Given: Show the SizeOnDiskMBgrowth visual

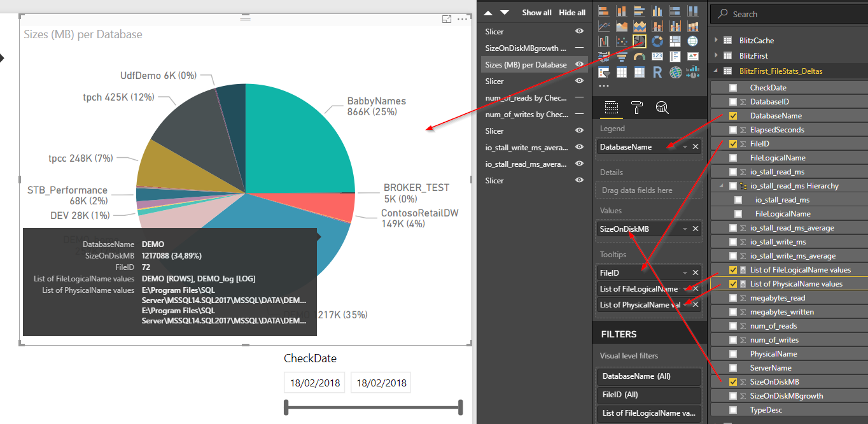Looking at the screenshot, I should coord(579,48).
